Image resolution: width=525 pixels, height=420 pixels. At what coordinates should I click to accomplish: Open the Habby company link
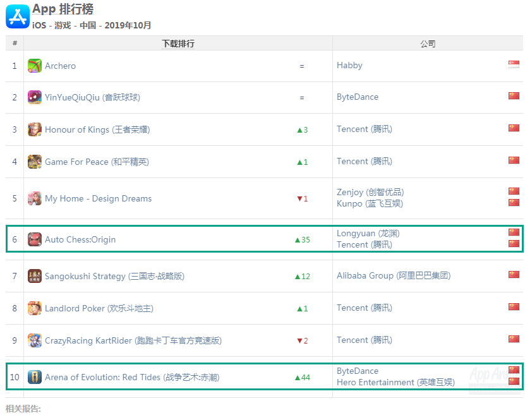click(x=349, y=65)
